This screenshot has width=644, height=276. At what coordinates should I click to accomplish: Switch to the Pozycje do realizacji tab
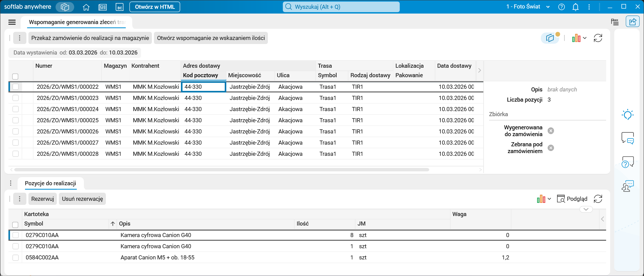point(50,183)
